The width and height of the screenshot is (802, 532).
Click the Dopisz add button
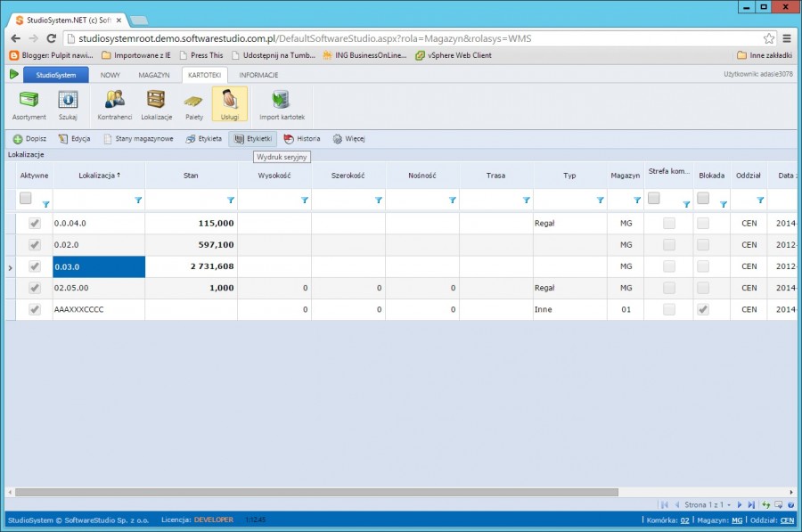[x=30, y=139]
